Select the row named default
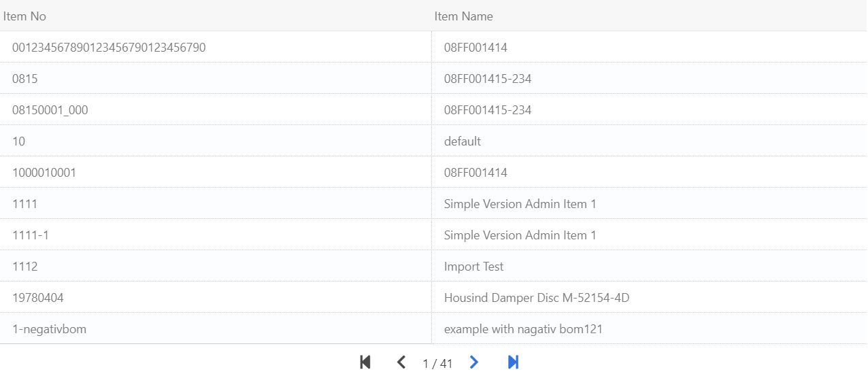Image resolution: width=868 pixels, height=374 pixels. pyautogui.click(x=462, y=141)
